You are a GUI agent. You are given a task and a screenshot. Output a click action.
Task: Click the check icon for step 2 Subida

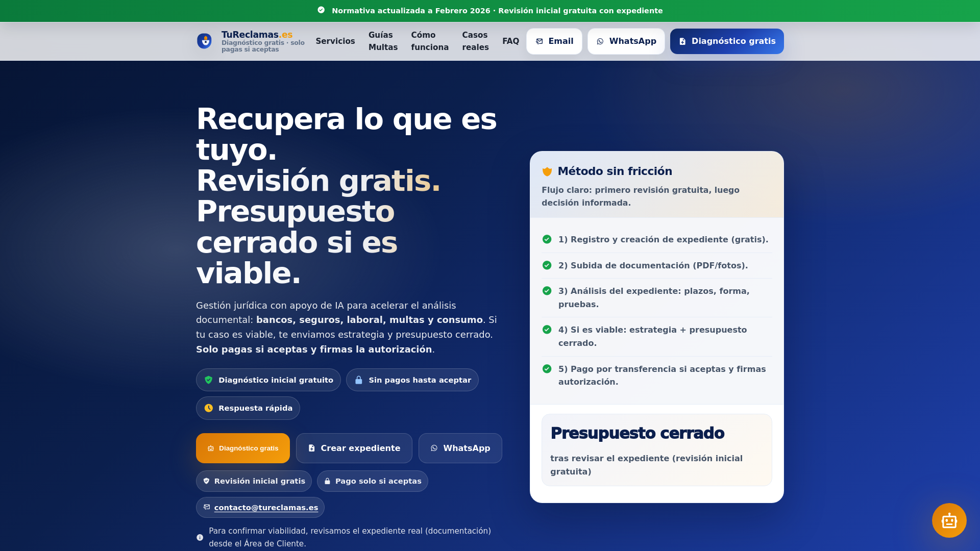(547, 265)
